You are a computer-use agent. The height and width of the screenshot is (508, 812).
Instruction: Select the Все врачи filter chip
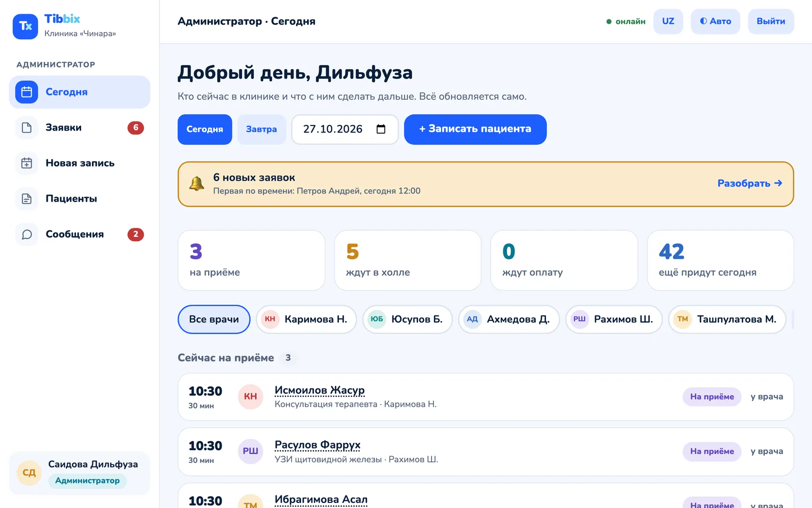pyautogui.click(x=214, y=320)
